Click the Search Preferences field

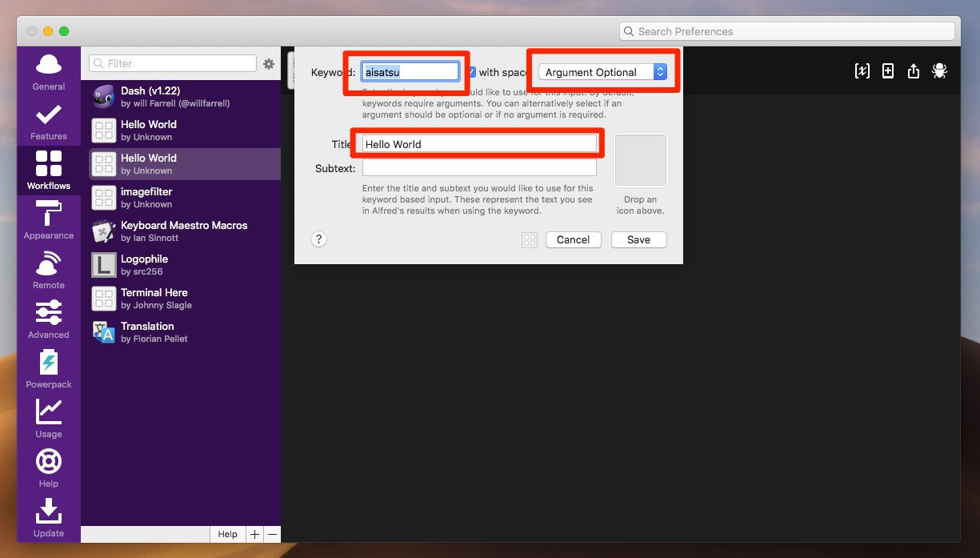click(x=787, y=31)
